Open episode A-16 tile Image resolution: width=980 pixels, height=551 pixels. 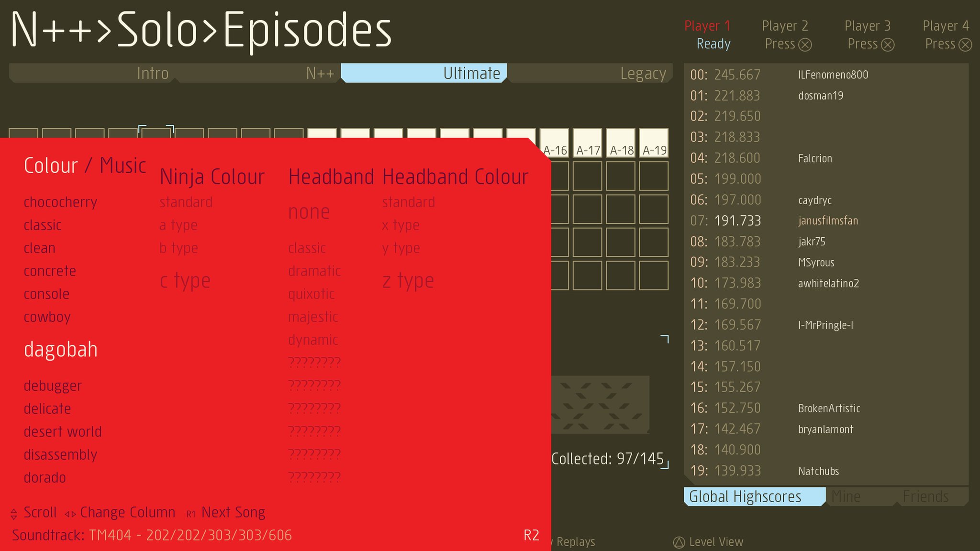(x=555, y=143)
